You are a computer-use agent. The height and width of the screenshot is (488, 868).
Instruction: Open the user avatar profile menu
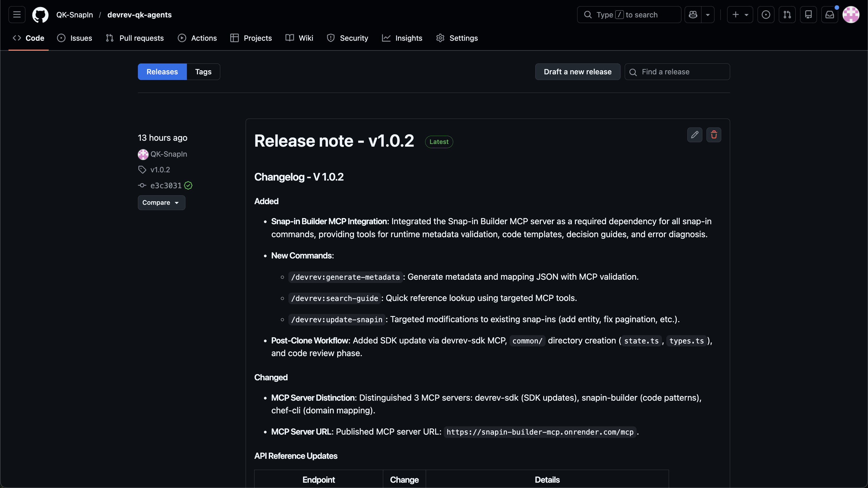pos(851,15)
